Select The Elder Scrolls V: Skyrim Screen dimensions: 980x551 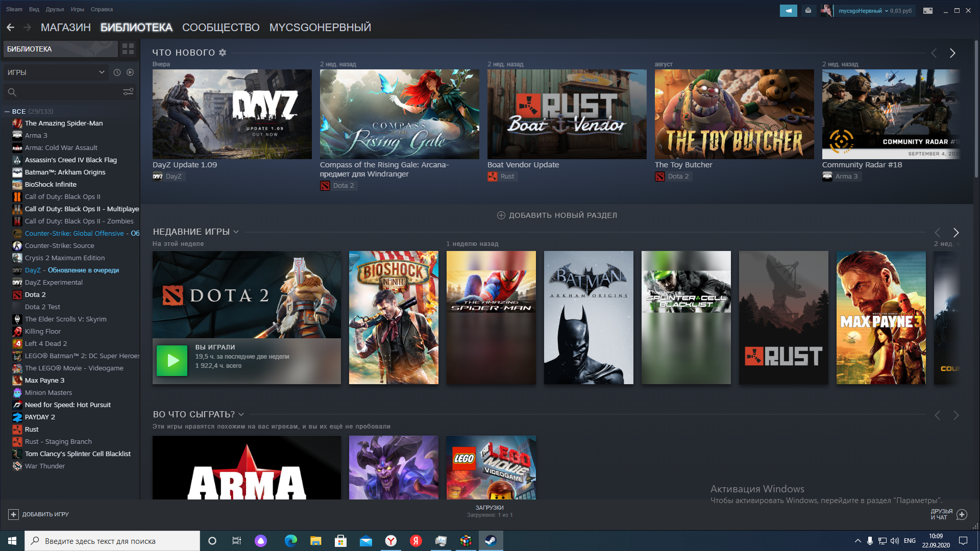[x=75, y=319]
